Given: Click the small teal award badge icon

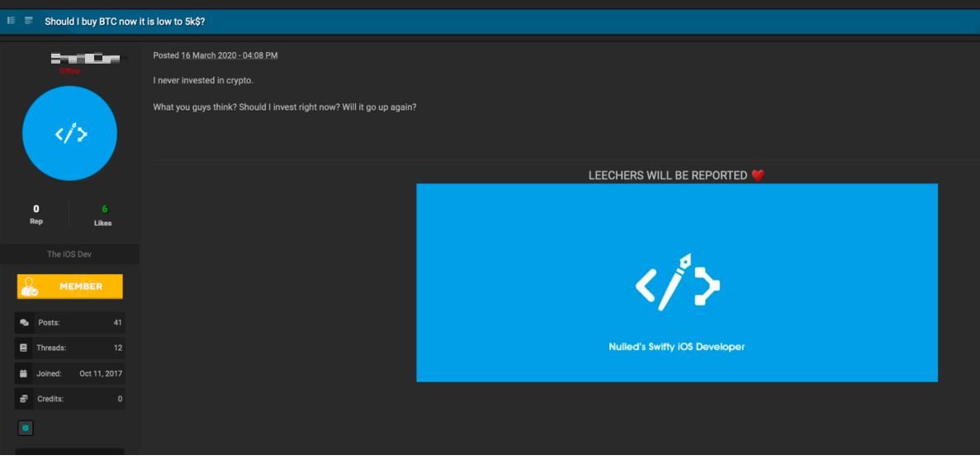Looking at the screenshot, I should point(26,428).
